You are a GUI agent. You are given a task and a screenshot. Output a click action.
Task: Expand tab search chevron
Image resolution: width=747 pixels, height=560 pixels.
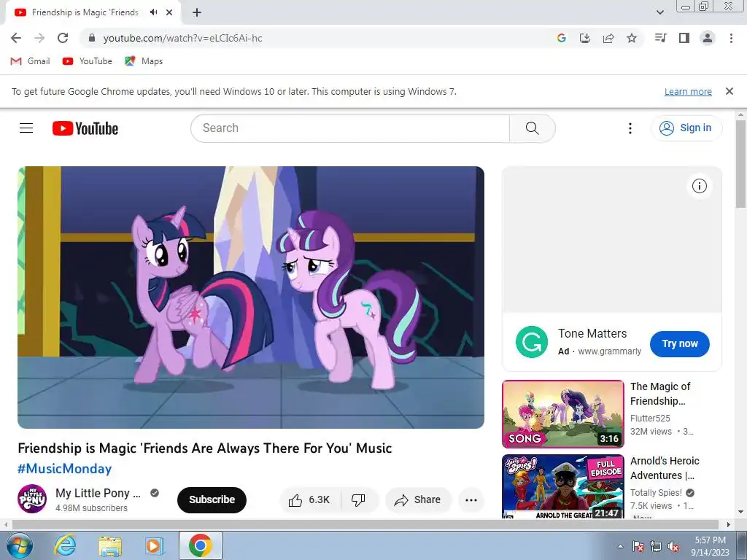(x=659, y=12)
